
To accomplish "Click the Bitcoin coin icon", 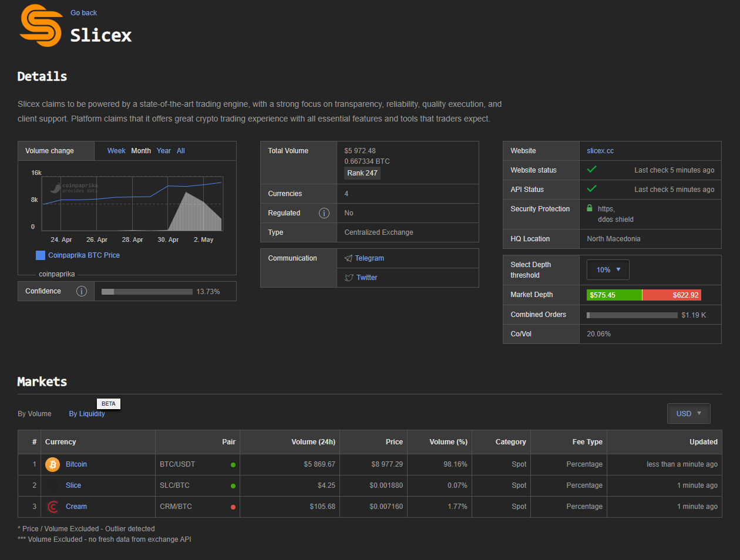I will click(x=53, y=464).
